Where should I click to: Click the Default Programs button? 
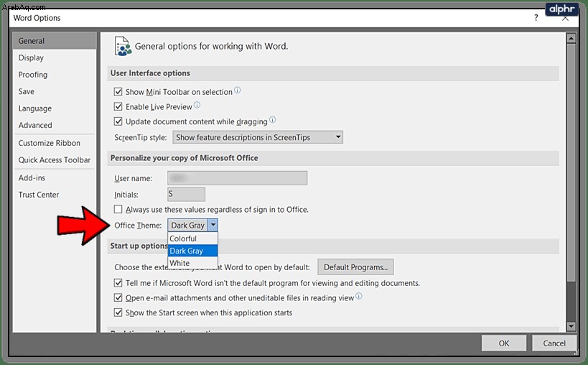(355, 267)
